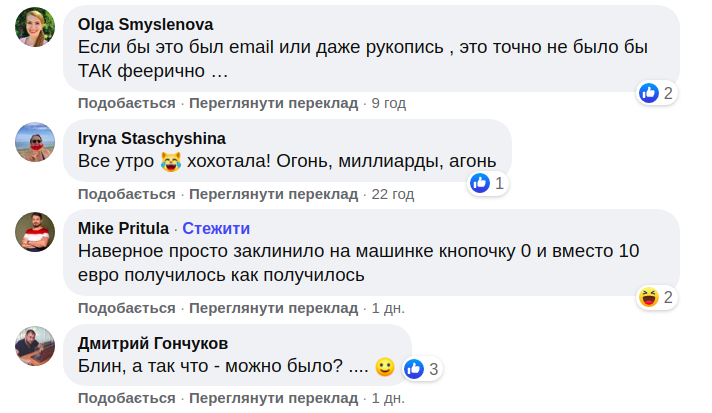Click the 22 год timestamp on Iryna's comment
Viewport: 712px width, 413px height.
click(393, 193)
